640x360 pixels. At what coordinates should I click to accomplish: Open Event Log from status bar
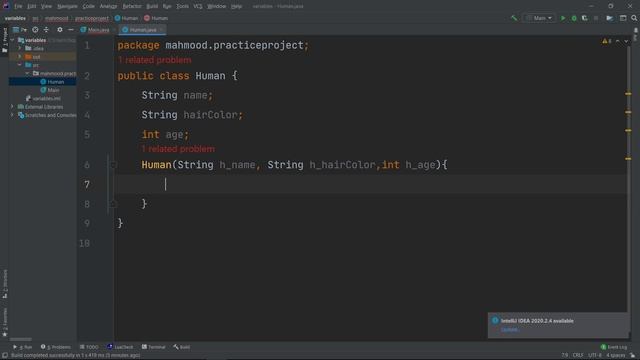click(613, 347)
